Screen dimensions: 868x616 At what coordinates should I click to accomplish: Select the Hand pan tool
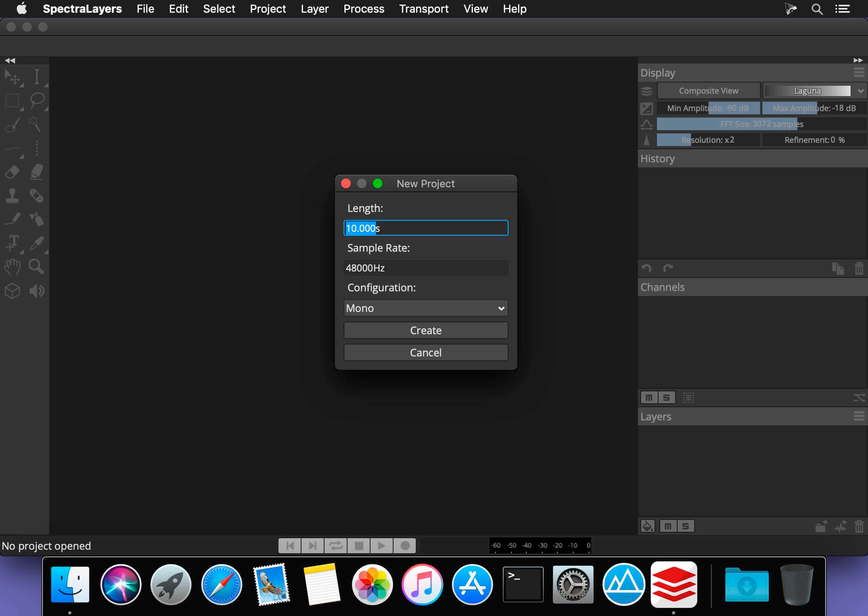(12, 267)
